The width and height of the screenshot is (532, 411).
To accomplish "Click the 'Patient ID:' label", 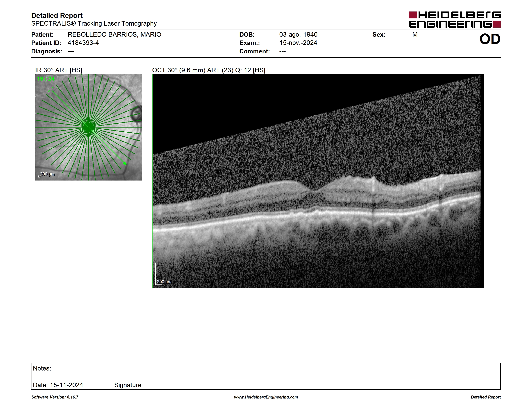I will pyautogui.click(x=46, y=43).
